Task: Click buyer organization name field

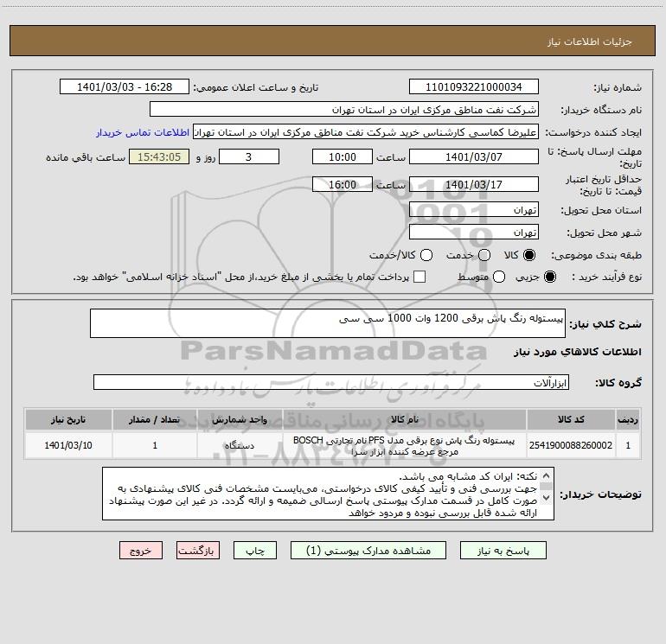Action: tap(344, 110)
